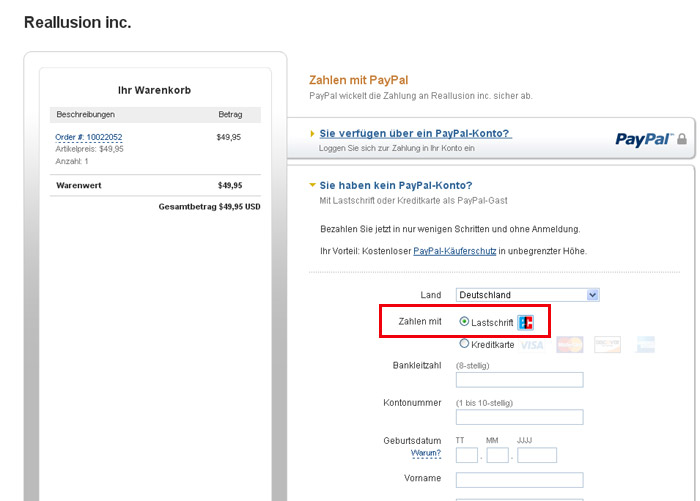Click the American Express card icon
This screenshot has width=700, height=501.
(645, 344)
